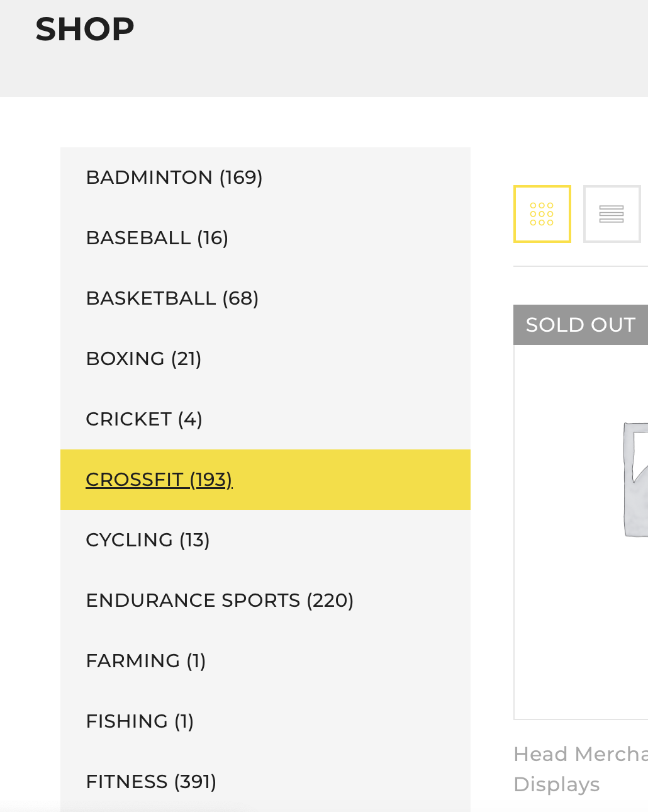Browse the Fitness (391) category
The height and width of the screenshot is (812, 648).
coord(151,782)
